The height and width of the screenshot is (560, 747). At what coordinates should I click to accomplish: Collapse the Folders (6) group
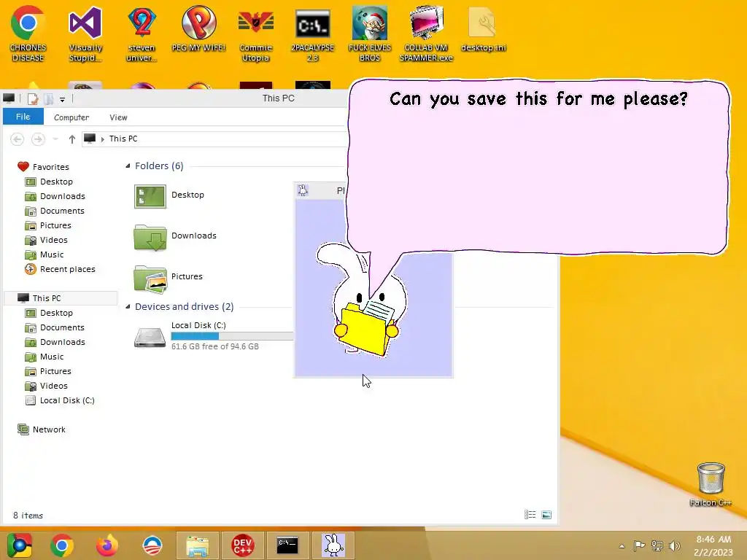[128, 166]
